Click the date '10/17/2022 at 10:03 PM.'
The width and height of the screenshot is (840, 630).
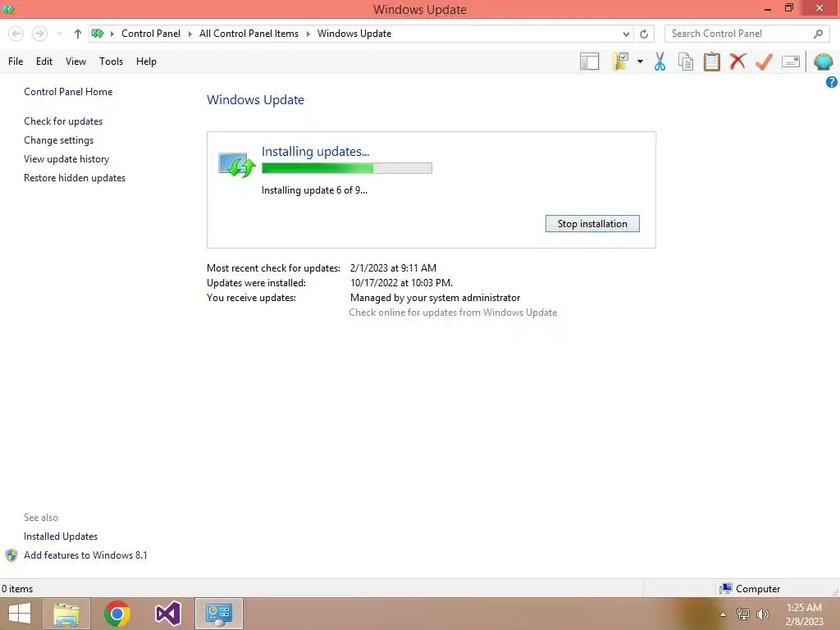(x=401, y=283)
